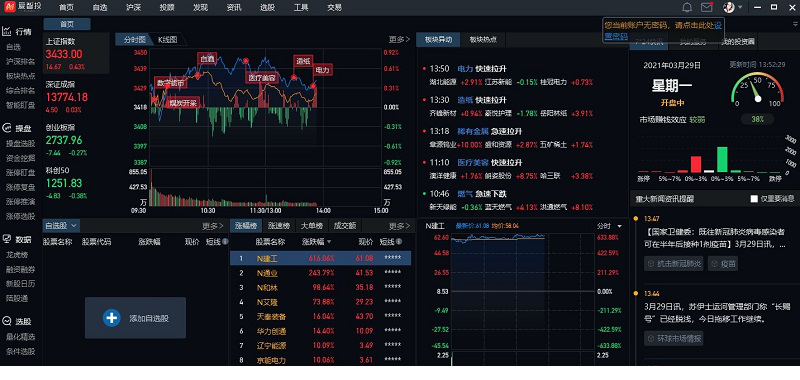Click the 稀有金属 sector link
This screenshot has width=800, height=380.
[x=472, y=131]
